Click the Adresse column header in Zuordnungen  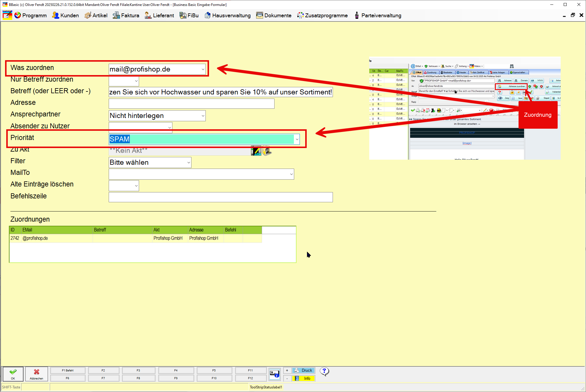pos(206,230)
